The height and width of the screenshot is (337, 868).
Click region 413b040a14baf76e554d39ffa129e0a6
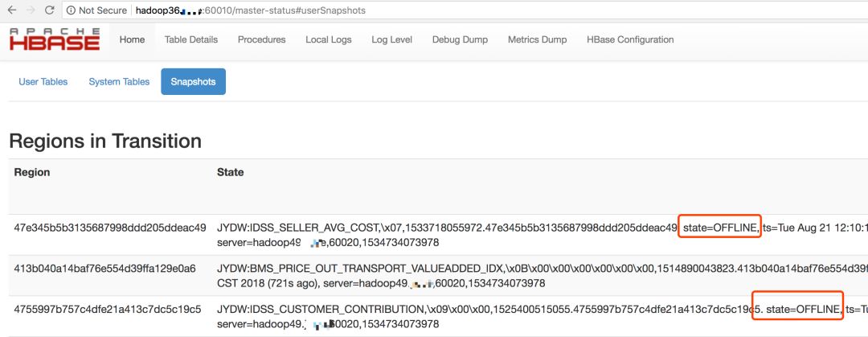pos(105,269)
